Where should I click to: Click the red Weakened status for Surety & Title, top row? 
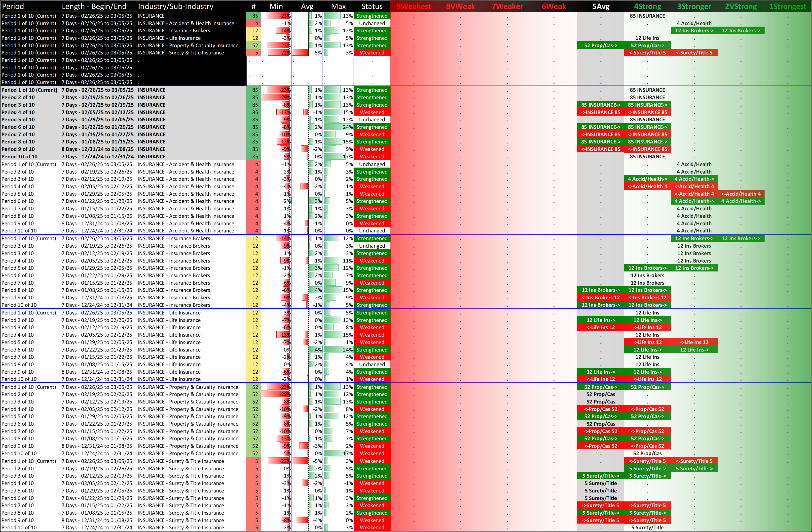pyautogui.click(x=372, y=53)
